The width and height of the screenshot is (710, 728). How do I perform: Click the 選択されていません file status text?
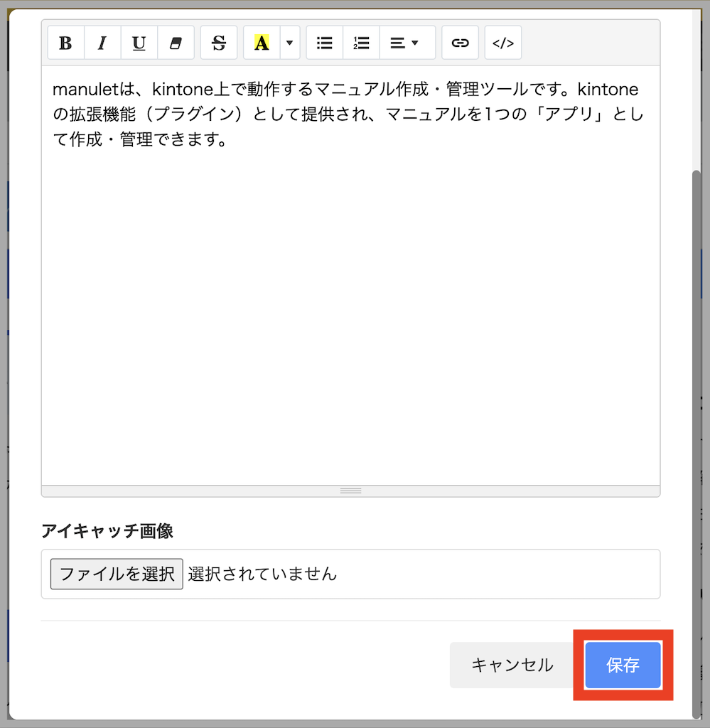[262, 574]
